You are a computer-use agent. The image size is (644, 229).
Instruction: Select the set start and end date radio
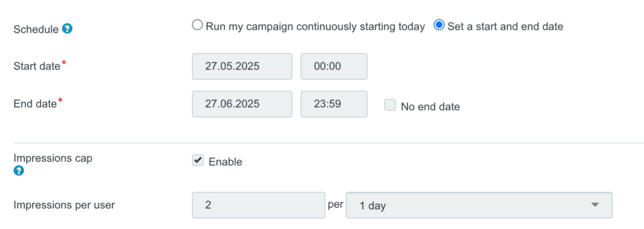point(439,26)
